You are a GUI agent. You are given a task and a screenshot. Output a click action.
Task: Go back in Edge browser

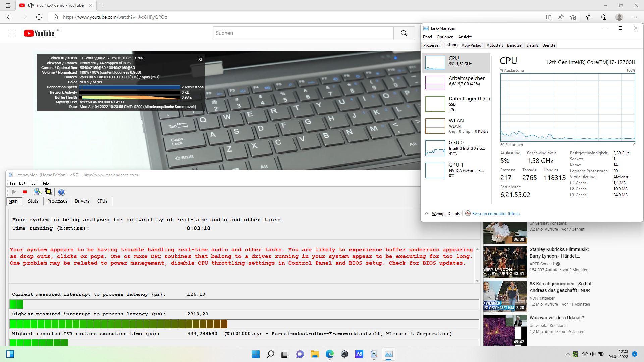tap(9, 17)
